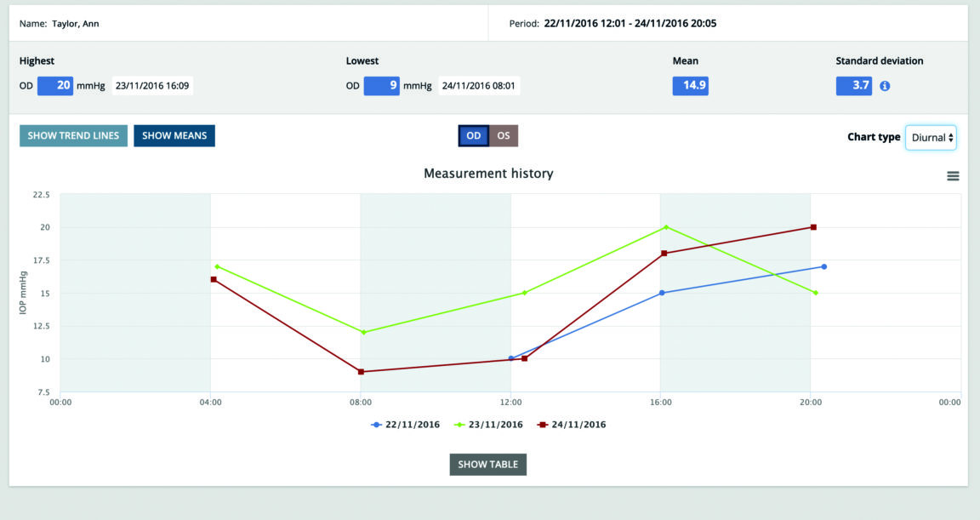Viewport: 980px width, 520px height.
Task: Click the lowest value 9 mmHg badge
Action: (x=381, y=86)
